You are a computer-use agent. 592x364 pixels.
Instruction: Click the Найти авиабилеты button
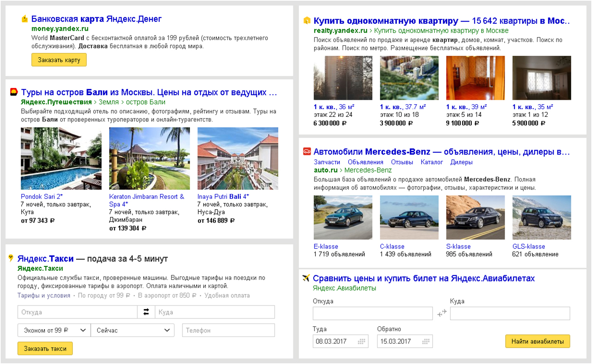point(538,341)
